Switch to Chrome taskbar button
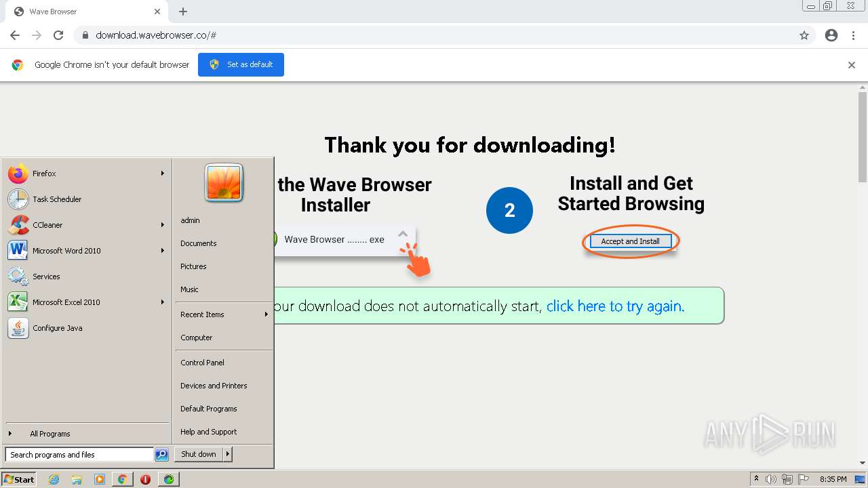The width and height of the screenshot is (868, 488). point(122,479)
